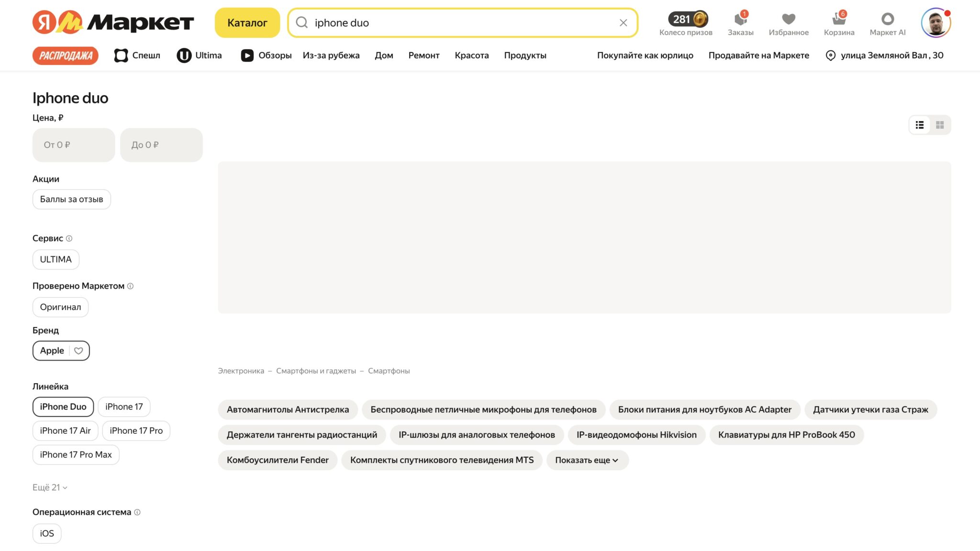Open Смартфоны и гаджеты breadcrumb

click(316, 371)
